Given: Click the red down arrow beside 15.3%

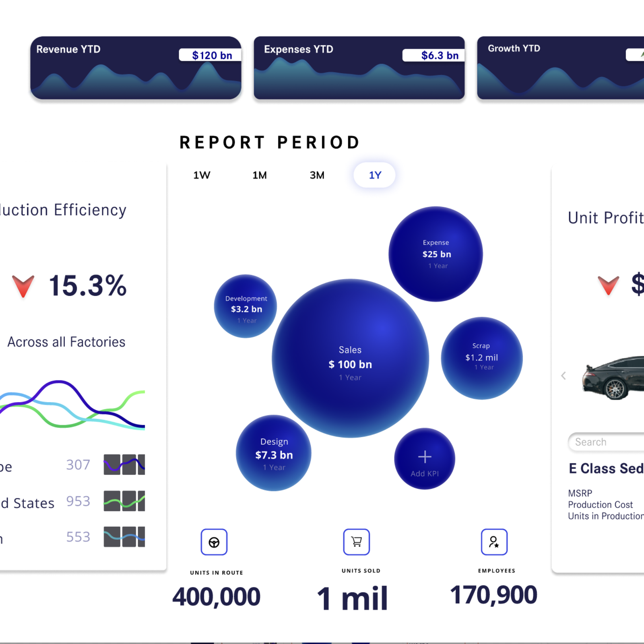Looking at the screenshot, I should [x=23, y=286].
